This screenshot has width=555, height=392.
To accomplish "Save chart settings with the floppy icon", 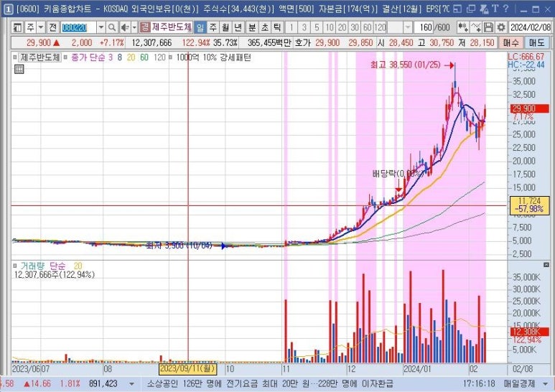I will click(488, 27).
